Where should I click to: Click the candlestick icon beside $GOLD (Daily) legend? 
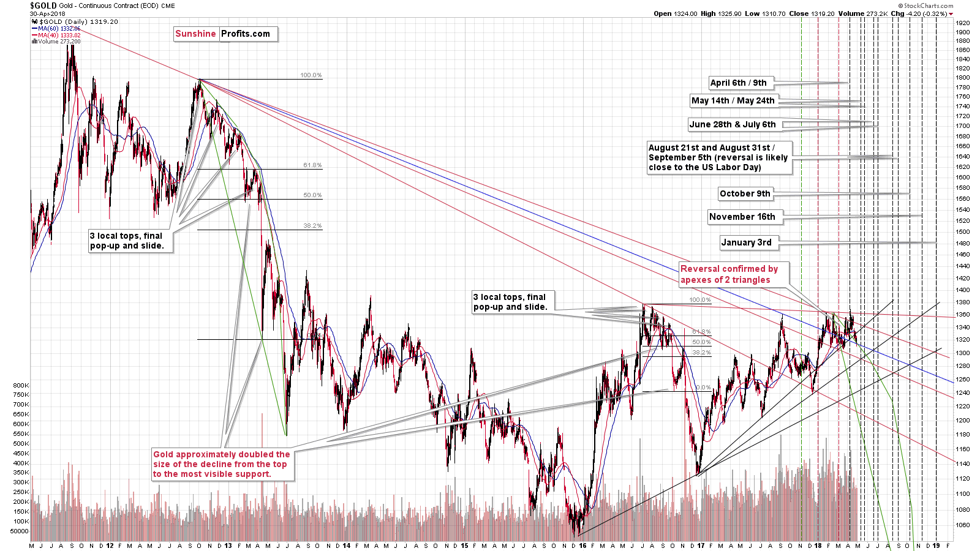click(x=34, y=21)
